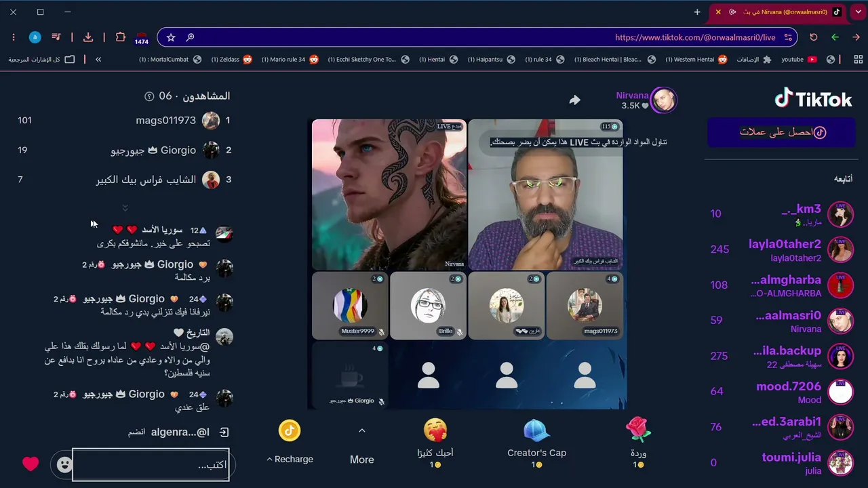Screen dimensions: 868x488
Task: Open the الإضافات bookmark
Action: pos(754,60)
